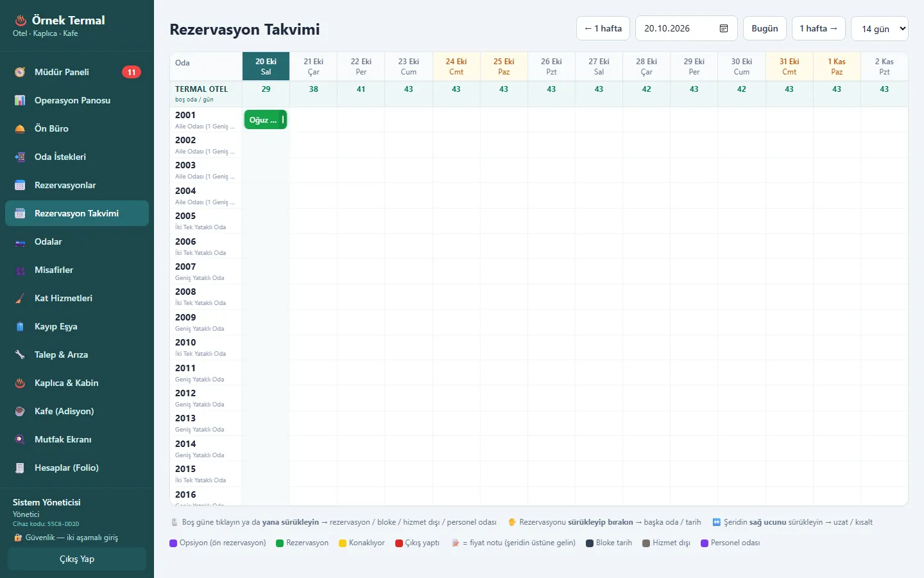Click the Operasyon Panosu chart icon

tap(20, 100)
